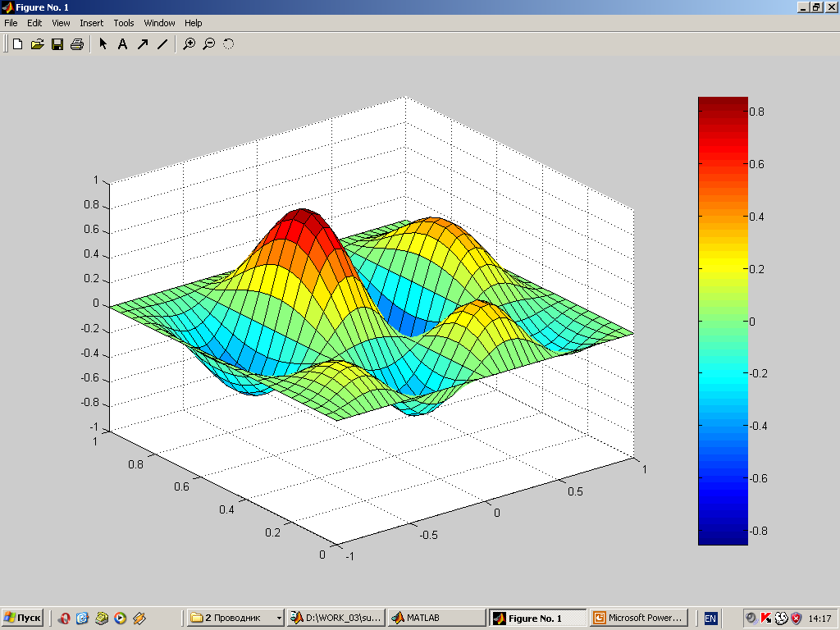The image size is (840, 630).
Task: Click the Print Figure icon
Action: pos(77,44)
